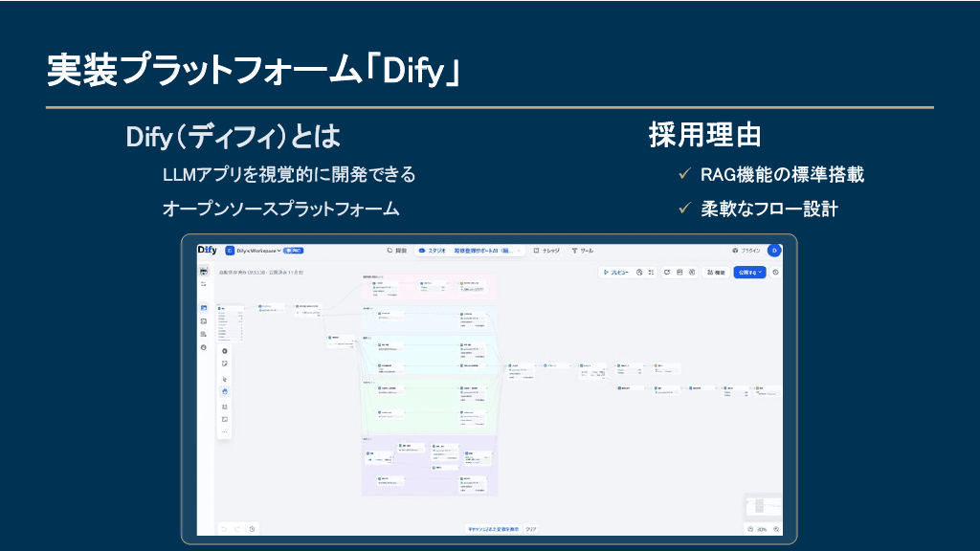Click the zoom in magnifier icon
This screenshot has width=980, height=551.
tap(776, 529)
